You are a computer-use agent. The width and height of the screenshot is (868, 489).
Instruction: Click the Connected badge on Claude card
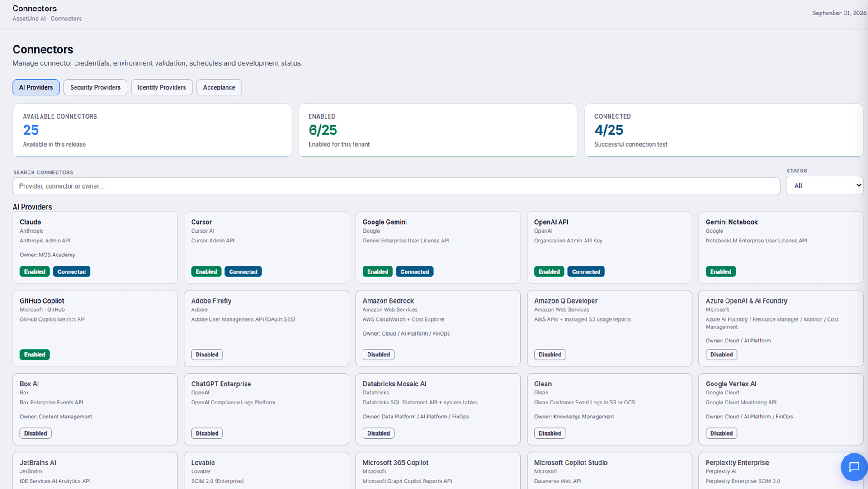point(71,271)
